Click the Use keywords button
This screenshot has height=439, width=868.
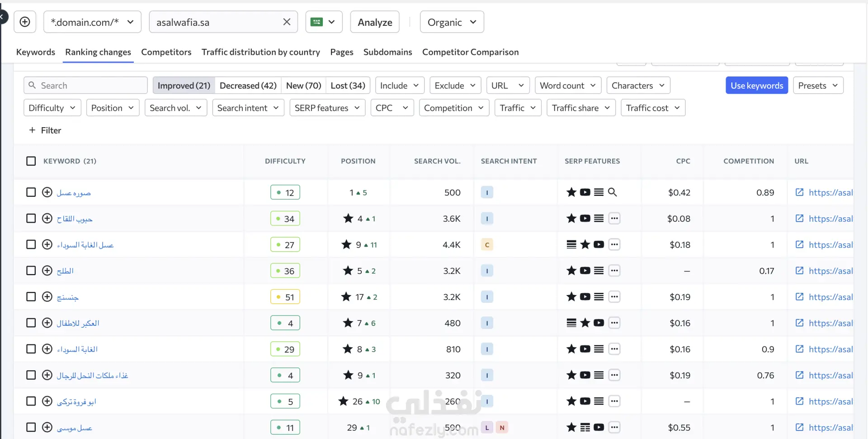coord(756,86)
